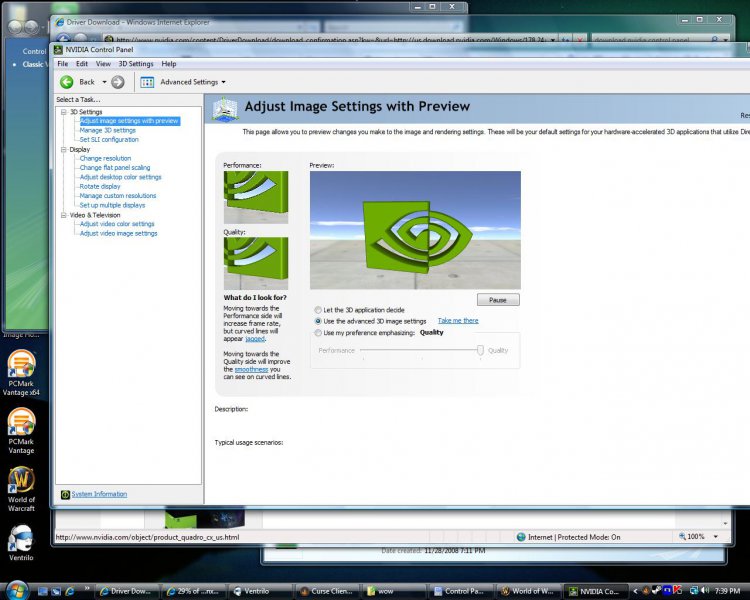Select Adjust video color settings task
The width and height of the screenshot is (750, 600).
click(117, 224)
